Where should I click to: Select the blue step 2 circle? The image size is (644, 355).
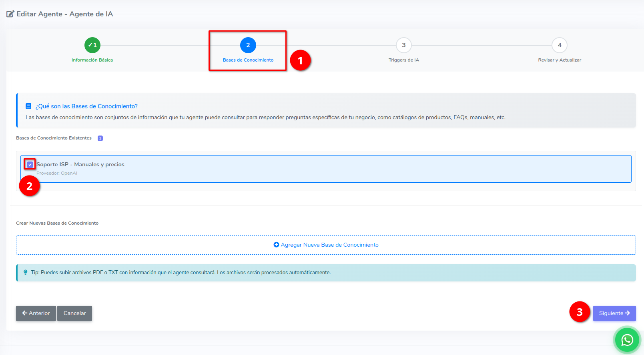pyautogui.click(x=248, y=45)
